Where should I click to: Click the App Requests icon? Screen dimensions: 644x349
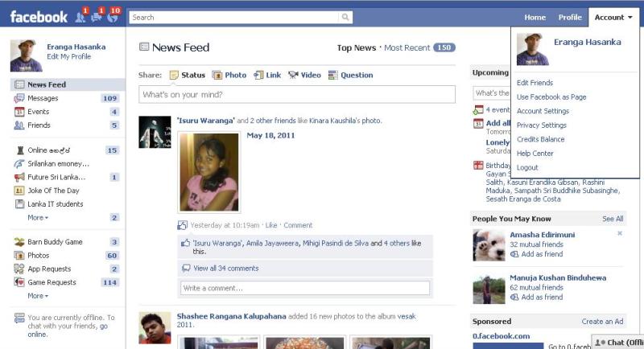click(19, 269)
